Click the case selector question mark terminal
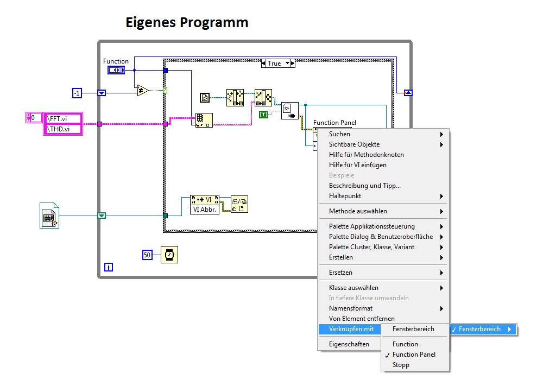The width and height of the screenshot is (543, 392). coord(165,90)
